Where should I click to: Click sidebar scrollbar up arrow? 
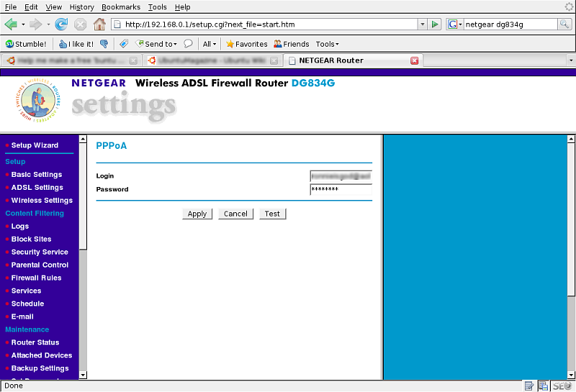point(83,139)
